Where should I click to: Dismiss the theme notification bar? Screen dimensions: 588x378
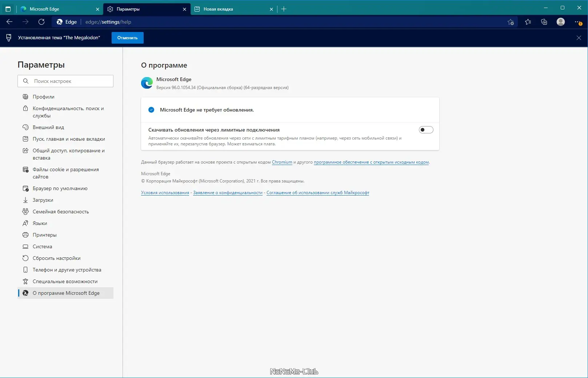pyautogui.click(x=579, y=38)
